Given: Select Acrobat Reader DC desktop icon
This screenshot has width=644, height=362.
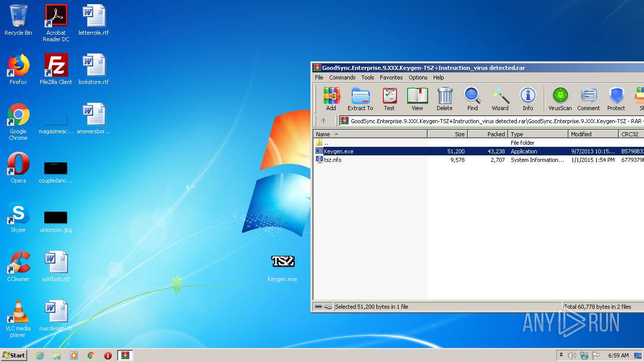Looking at the screenshot, I should point(56,23).
